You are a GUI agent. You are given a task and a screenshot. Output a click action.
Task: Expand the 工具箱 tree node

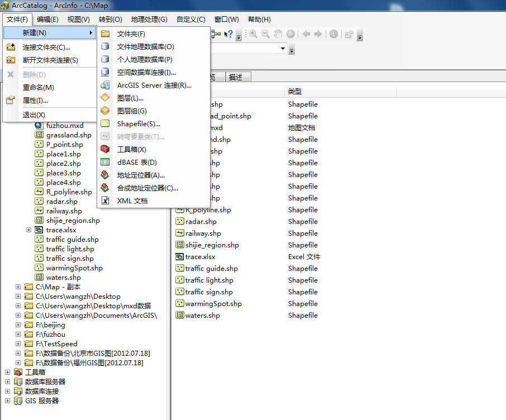pos(7,372)
